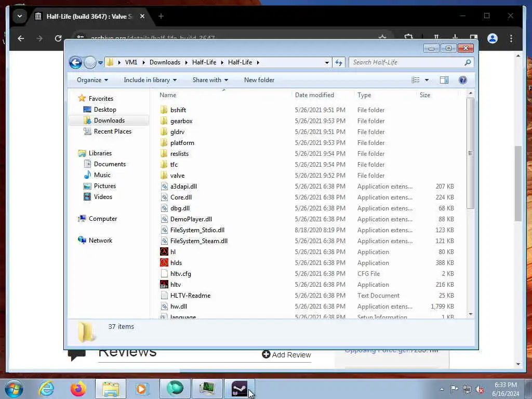Screen dimensions: 532x399
Task: Open the browser three-dot menu
Action: [511, 38]
